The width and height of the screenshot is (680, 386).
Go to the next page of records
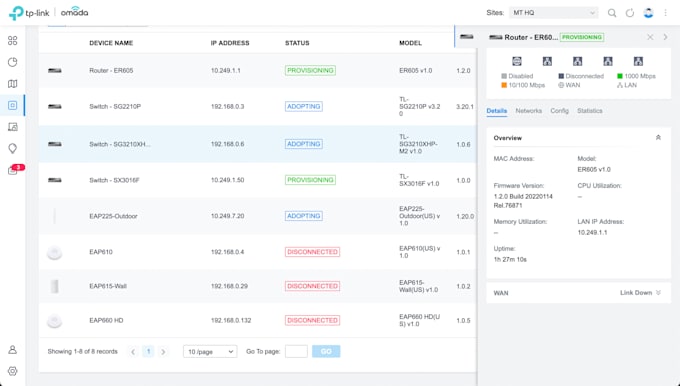pos(163,352)
